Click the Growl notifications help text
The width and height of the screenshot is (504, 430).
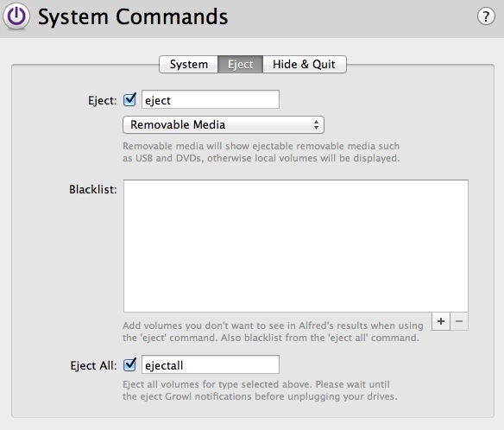coord(260,390)
